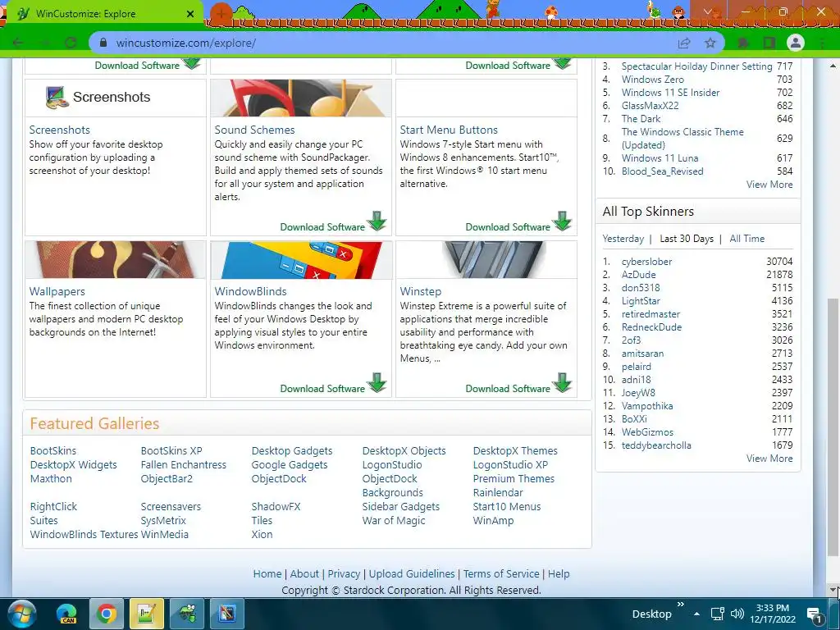Open the Privacy footer link

[344, 573]
